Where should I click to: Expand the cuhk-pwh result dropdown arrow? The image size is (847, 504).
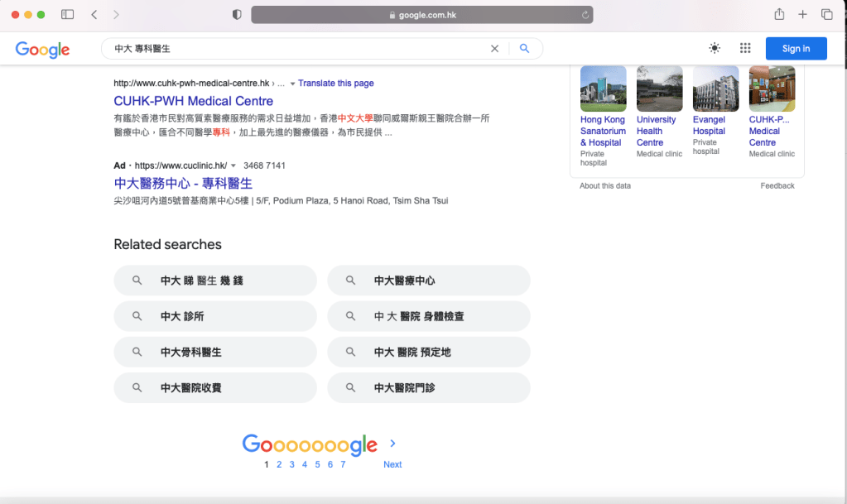click(292, 84)
